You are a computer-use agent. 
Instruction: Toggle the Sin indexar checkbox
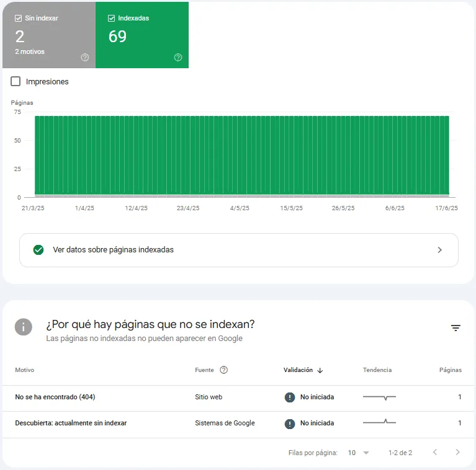click(x=18, y=18)
